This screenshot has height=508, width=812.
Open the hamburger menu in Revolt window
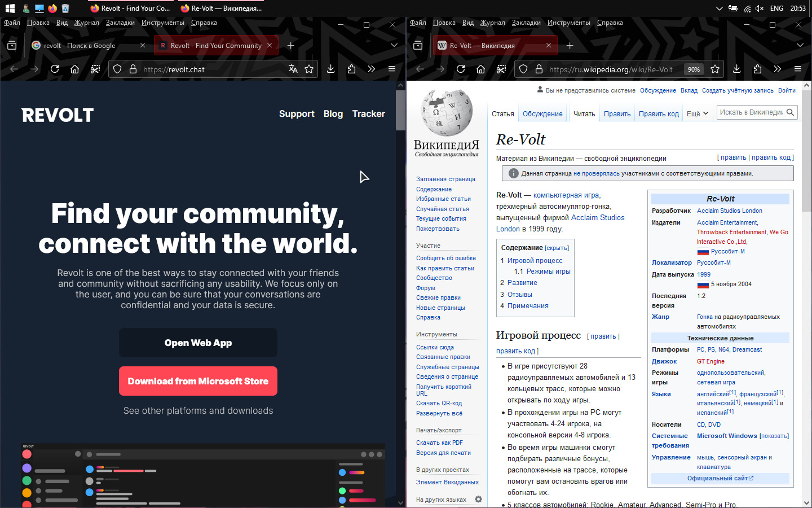pyautogui.click(x=392, y=69)
